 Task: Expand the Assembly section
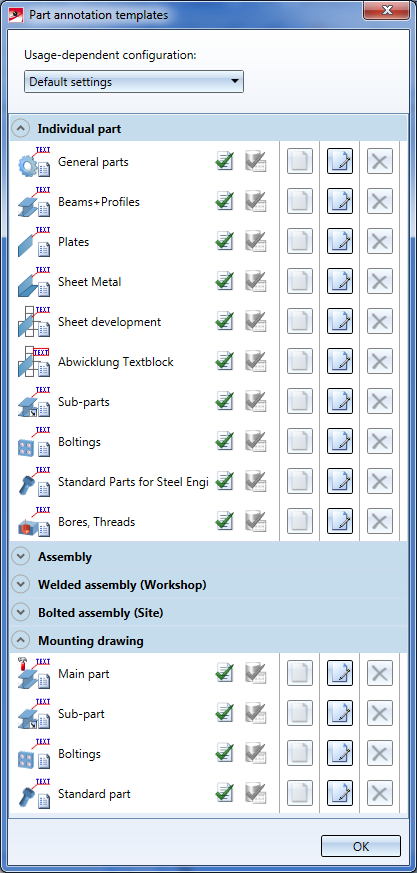(x=21, y=556)
